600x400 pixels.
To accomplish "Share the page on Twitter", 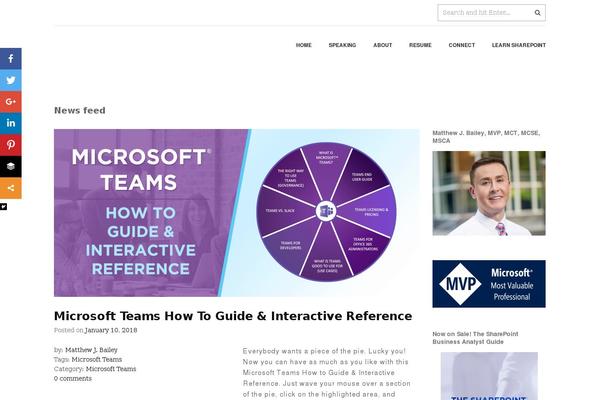I will [11, 80].
